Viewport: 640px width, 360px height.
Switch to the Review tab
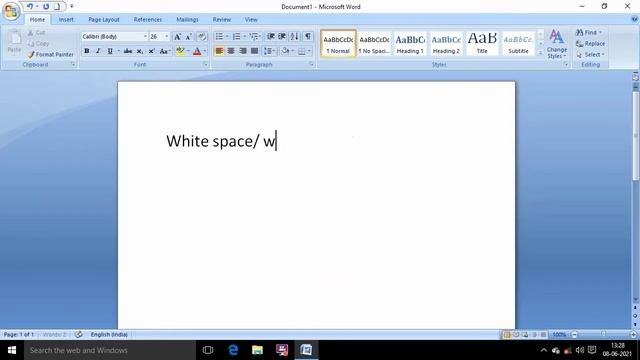222,20
